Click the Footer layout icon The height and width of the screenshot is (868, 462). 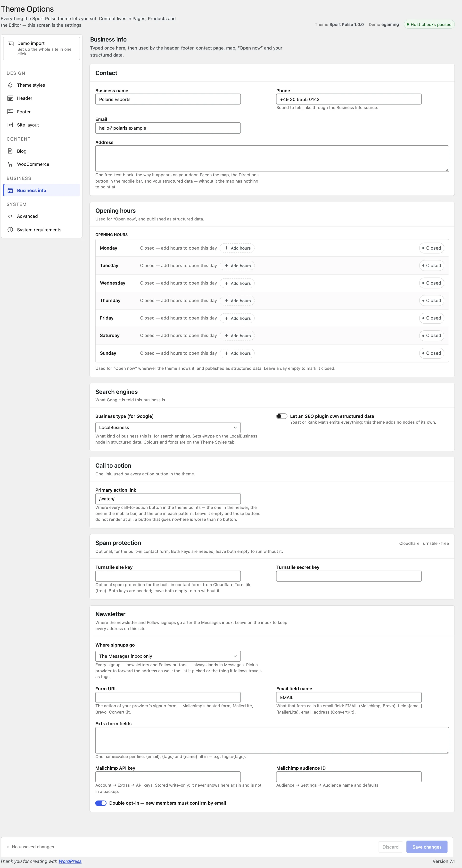pos(10,111)
